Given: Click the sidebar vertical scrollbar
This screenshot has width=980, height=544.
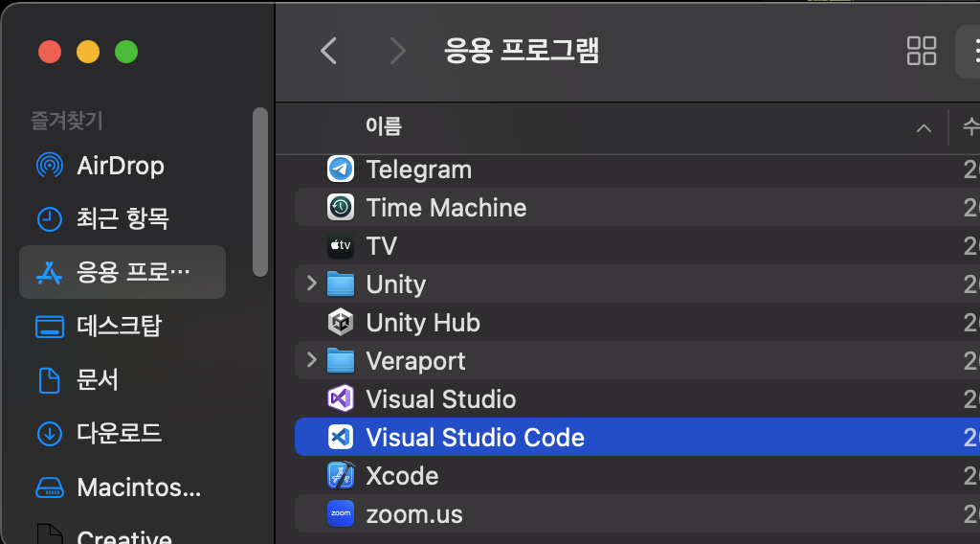Looking at the screenshot, I should (260, 192).
